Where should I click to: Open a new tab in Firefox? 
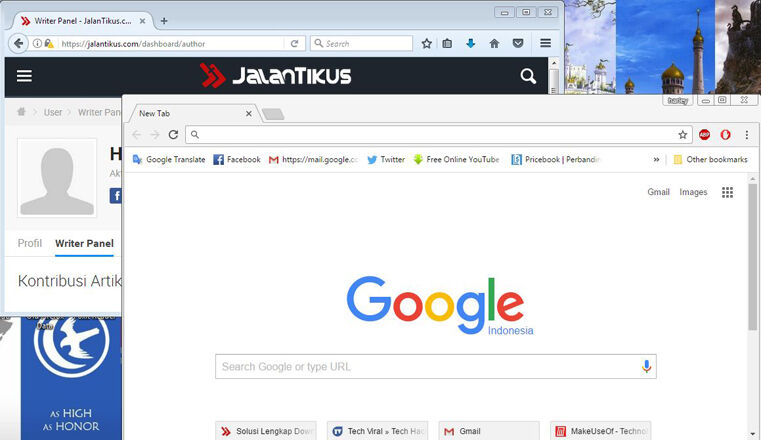pos(164,21)
